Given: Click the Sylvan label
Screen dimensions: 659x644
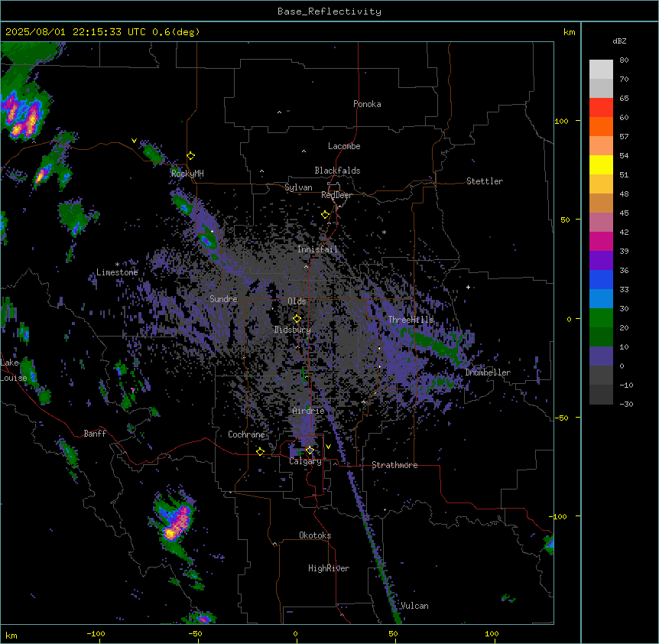Looking at the screenshot, I should (298, 187).
